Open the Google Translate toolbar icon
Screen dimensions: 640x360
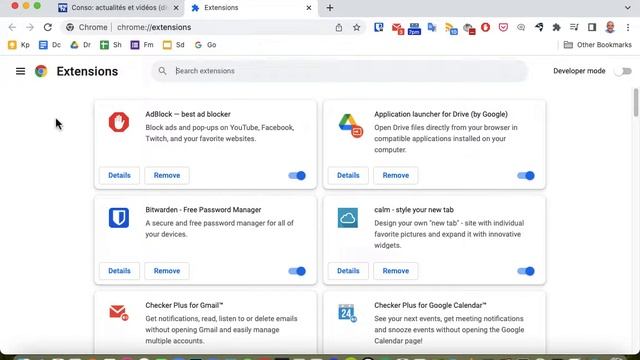tap(432, 27)
